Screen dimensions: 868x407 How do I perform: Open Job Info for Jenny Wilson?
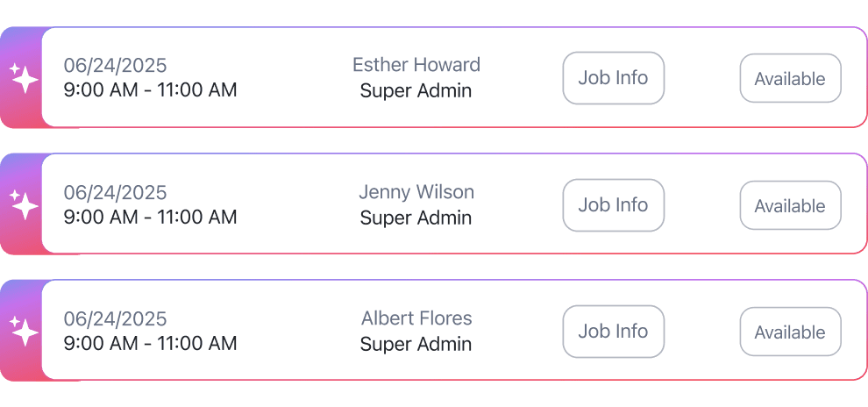point(613,205)
